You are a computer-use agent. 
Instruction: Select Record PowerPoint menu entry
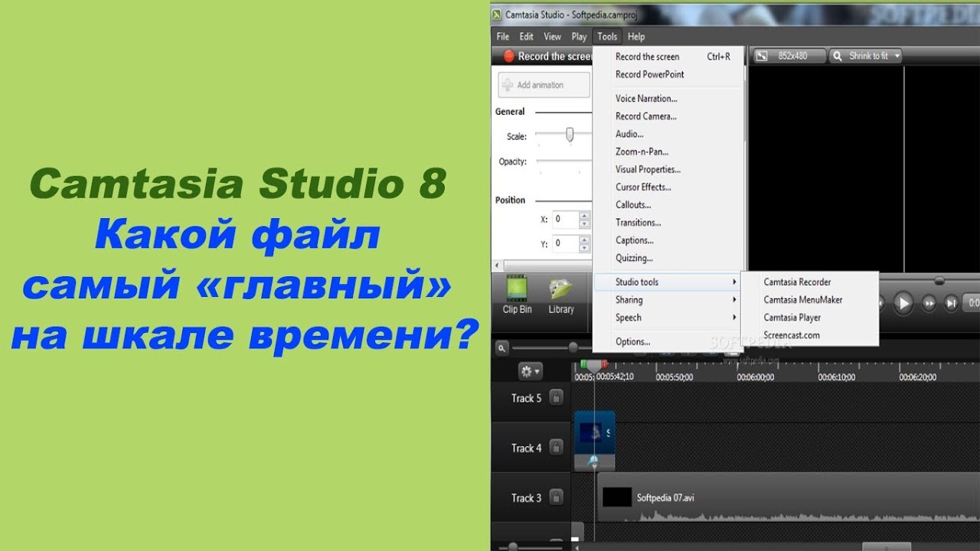point(668,74)
